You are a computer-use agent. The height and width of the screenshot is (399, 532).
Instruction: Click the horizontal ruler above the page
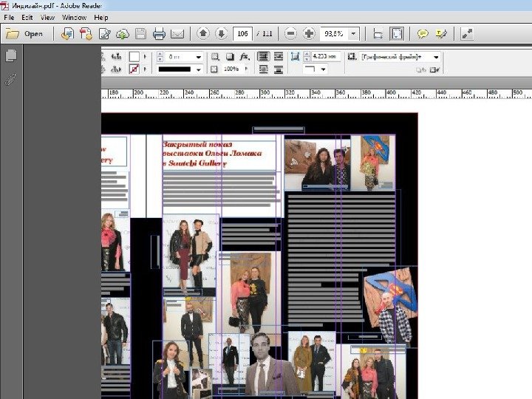(316, 93)
